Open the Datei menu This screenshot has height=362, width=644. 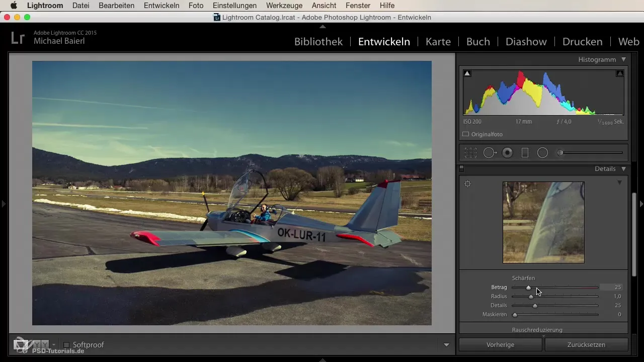coord(81,6)
